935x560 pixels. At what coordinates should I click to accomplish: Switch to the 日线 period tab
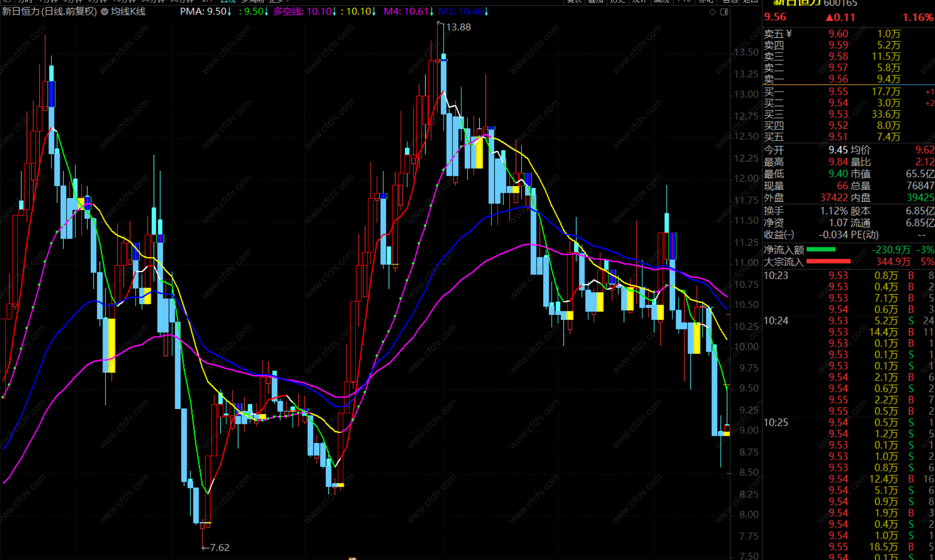pyautogui.click(x=228, y=1)
